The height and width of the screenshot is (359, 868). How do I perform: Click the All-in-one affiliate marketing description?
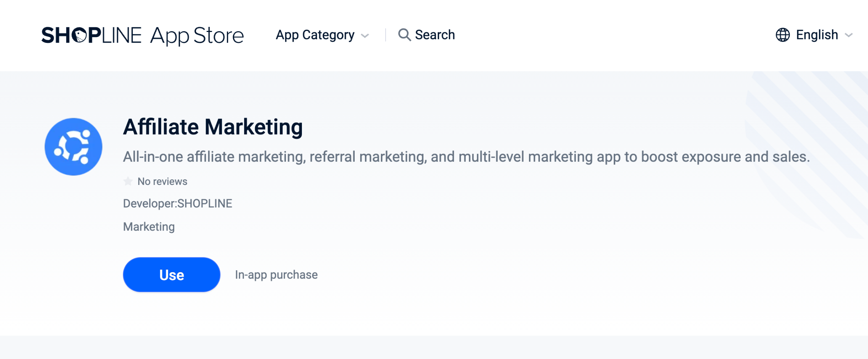(466, 157)
